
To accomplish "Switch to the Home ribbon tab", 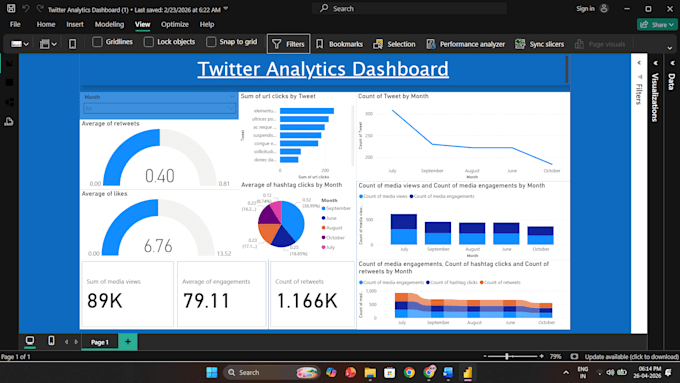I will pos(46,24).
